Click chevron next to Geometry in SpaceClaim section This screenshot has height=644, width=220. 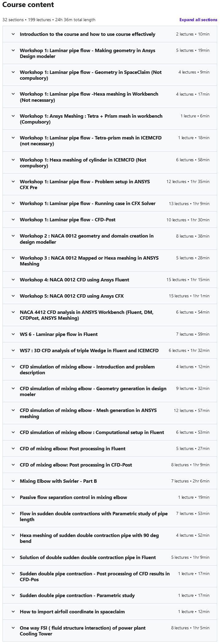[13, 72]
